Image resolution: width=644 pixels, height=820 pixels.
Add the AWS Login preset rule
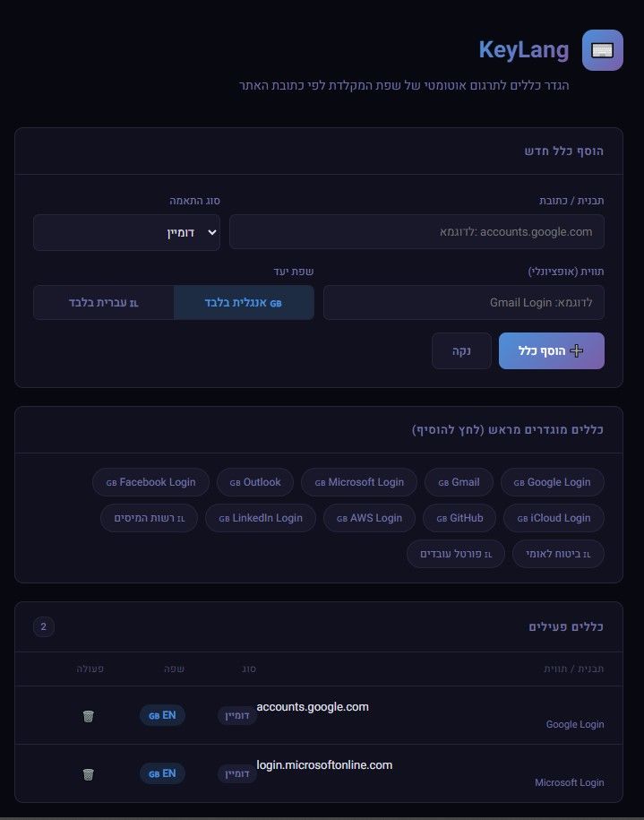(369, 518)
